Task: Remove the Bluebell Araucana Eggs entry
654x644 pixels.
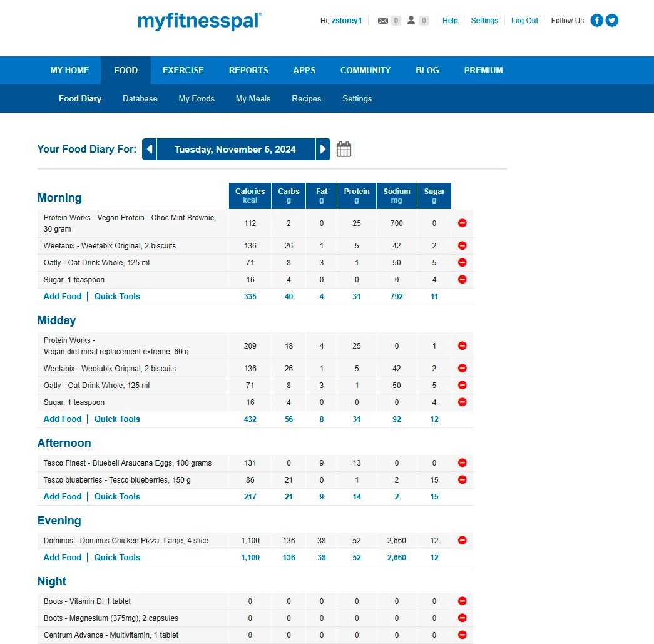Action: 462,463
